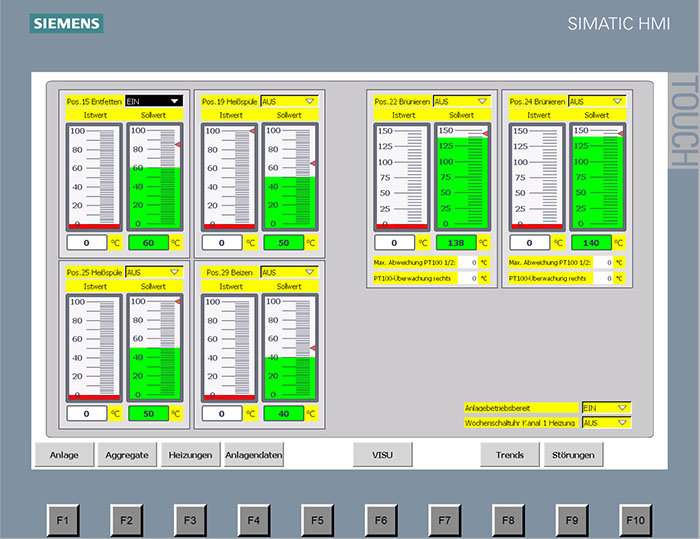Viewport: 700px width, 539px height.
Task: Click the Pos.15 Entfetten Sollwert bar gauge
Action: (x=154, y=177)
